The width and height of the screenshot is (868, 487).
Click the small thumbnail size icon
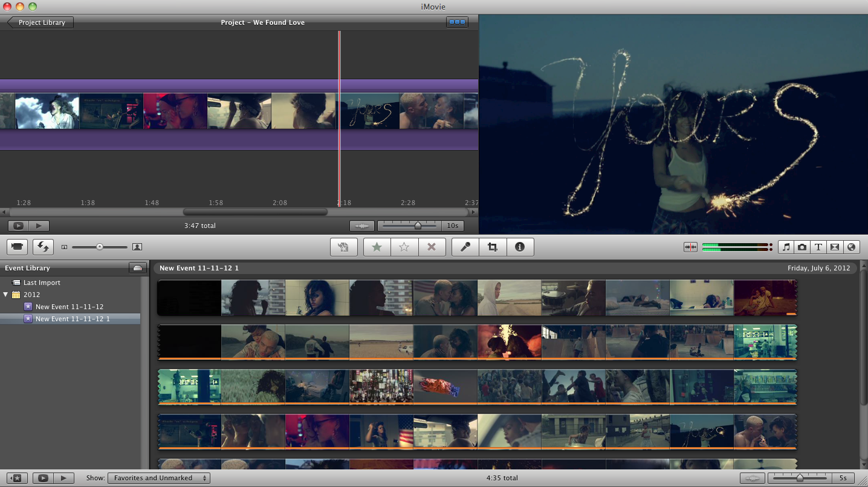[x=65, y=247]
